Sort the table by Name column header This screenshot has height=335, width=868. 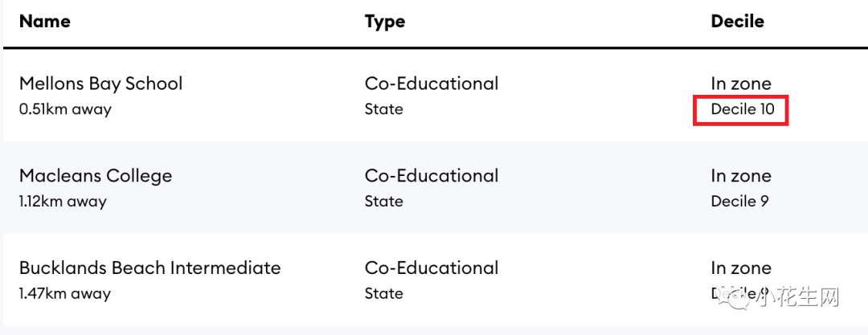coord(45,22)
